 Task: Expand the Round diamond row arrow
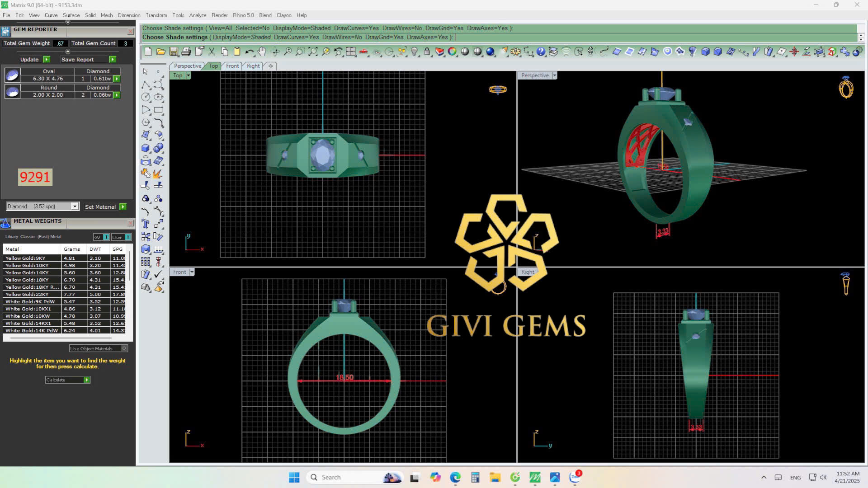coord(117,95)
